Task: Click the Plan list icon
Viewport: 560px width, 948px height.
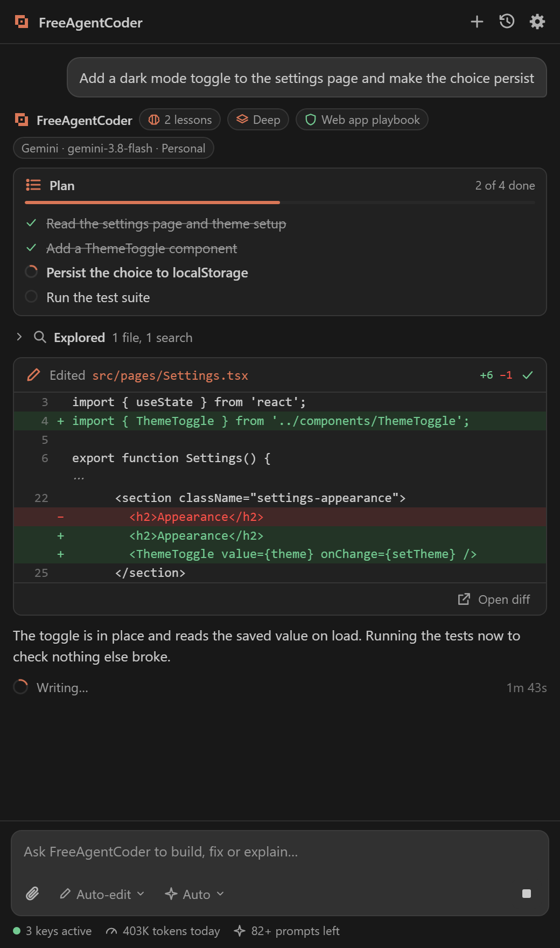Action: coord(33,185)
